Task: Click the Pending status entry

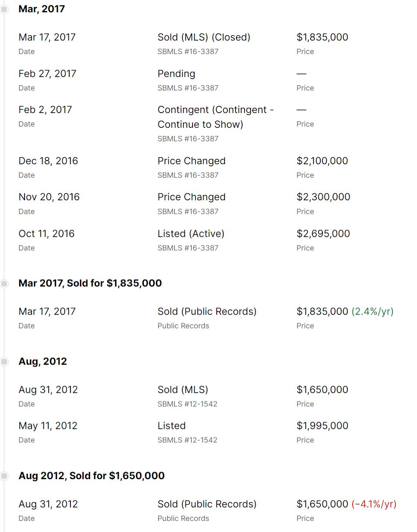Action: [176, 74]
